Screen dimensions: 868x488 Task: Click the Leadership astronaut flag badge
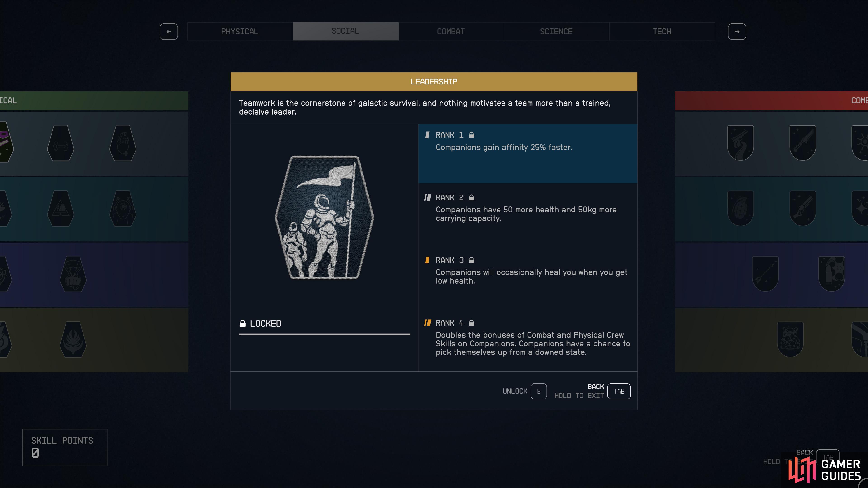325,217
